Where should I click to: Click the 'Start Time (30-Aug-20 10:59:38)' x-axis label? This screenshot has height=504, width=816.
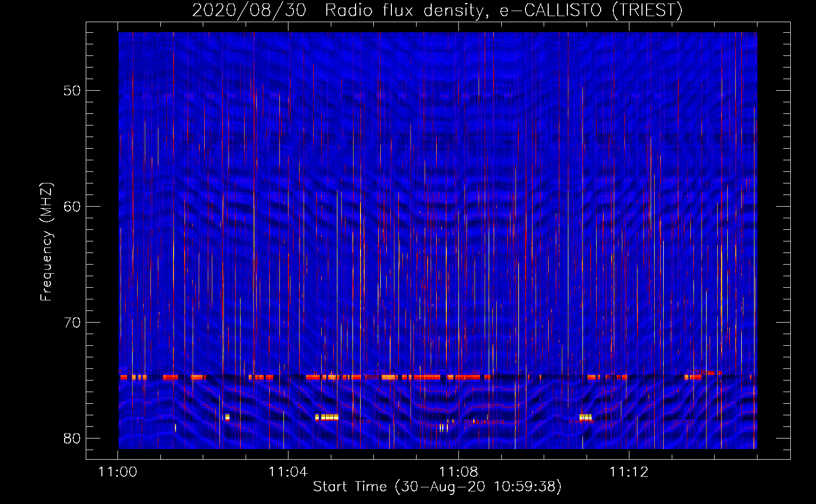(x=437, y=487)
